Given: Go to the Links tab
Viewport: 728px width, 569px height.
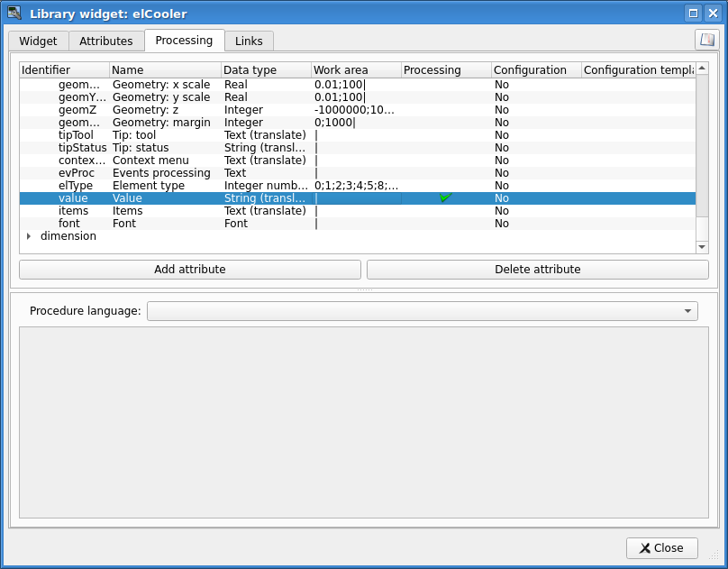Looking at the screenshot, I should (249, 41).
